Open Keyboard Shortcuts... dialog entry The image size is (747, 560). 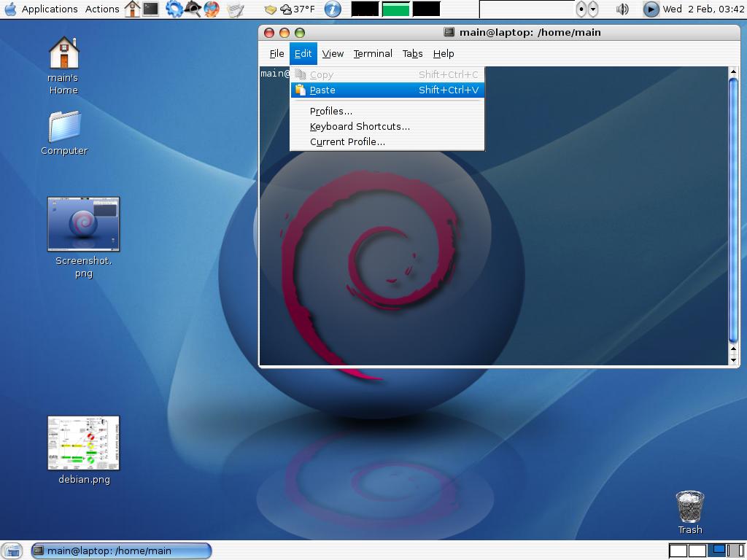tap(387, 126)
